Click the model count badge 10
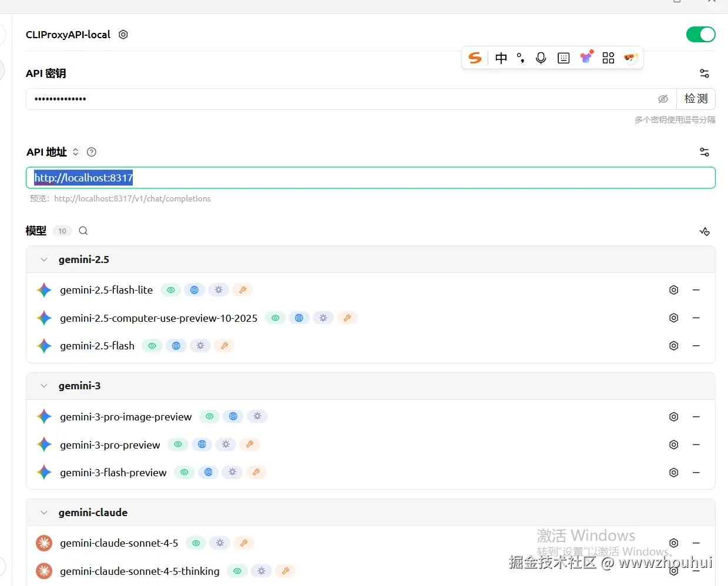This screenshot has height=586, width=728. (62, 231)
